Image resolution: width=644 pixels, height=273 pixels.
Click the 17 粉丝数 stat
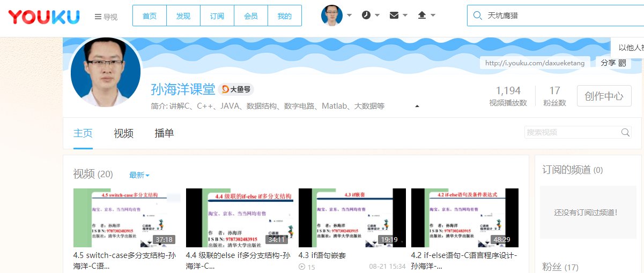pyautogui.click(x=554, y=96)
